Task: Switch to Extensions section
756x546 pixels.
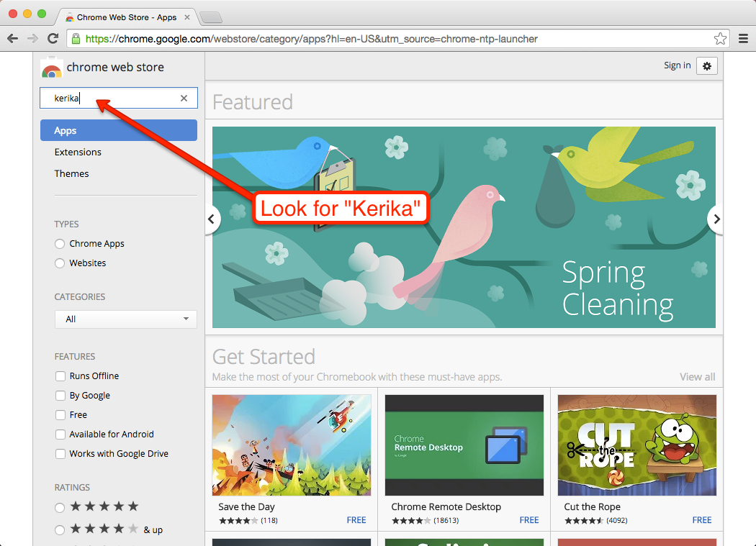Action: tap(78, 153)
